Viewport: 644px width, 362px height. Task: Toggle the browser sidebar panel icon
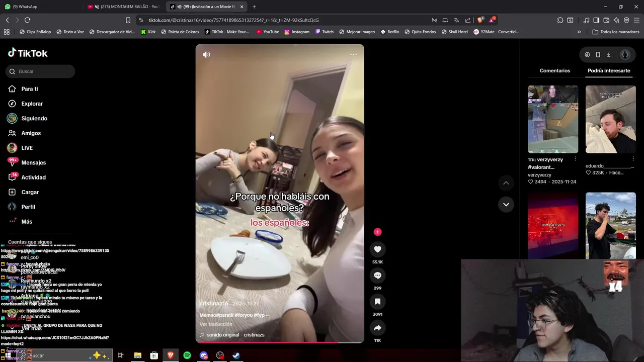pyautogui.click(x=596, y=20)
